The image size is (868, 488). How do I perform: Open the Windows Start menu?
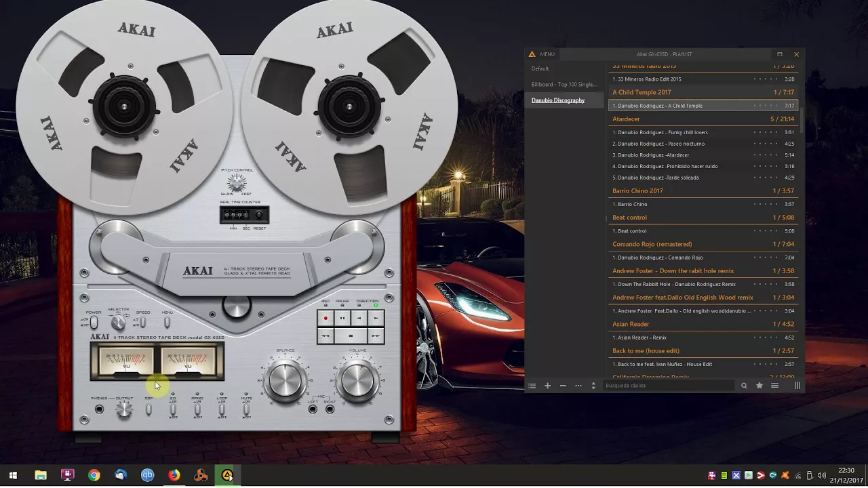[13, 475]
